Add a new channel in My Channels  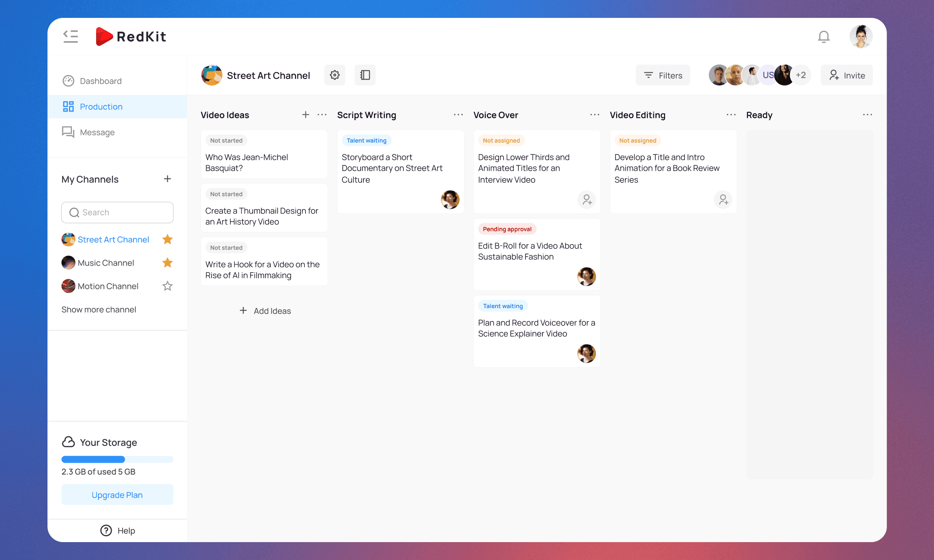pos(167,179)
